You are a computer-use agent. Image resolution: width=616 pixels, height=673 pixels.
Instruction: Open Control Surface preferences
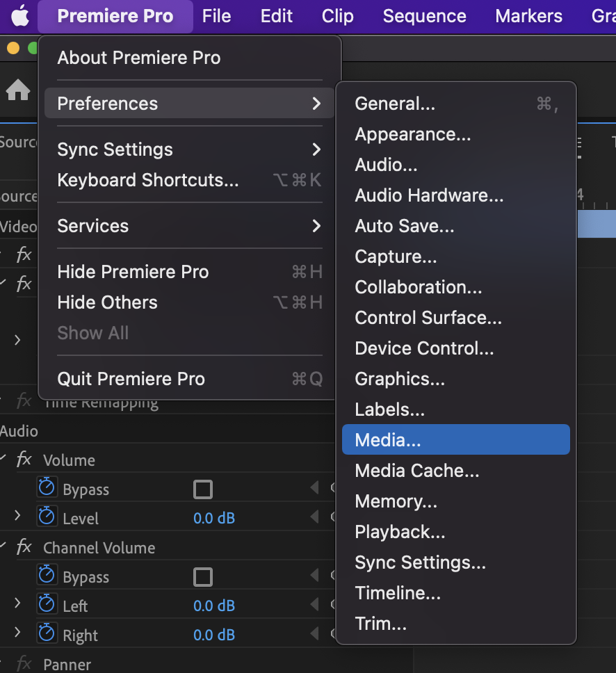pyautogui.click(x=456, y=318)
